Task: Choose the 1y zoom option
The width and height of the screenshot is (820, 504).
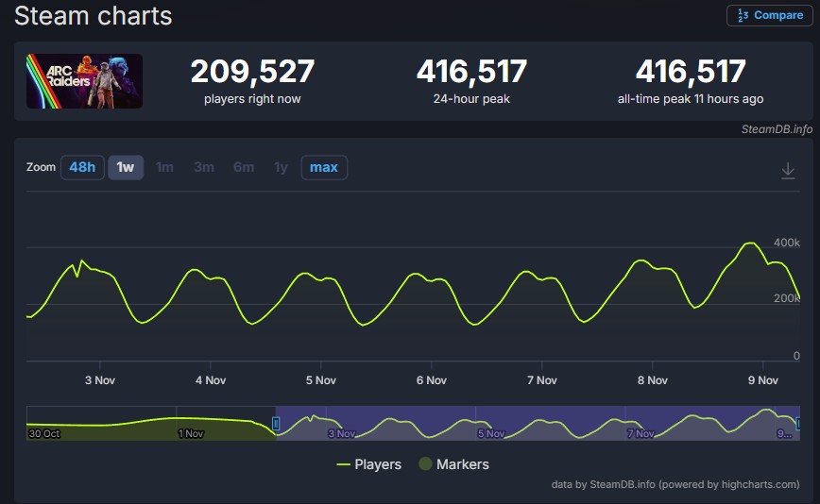Action: pyautogui.click(x=281, y=167)
